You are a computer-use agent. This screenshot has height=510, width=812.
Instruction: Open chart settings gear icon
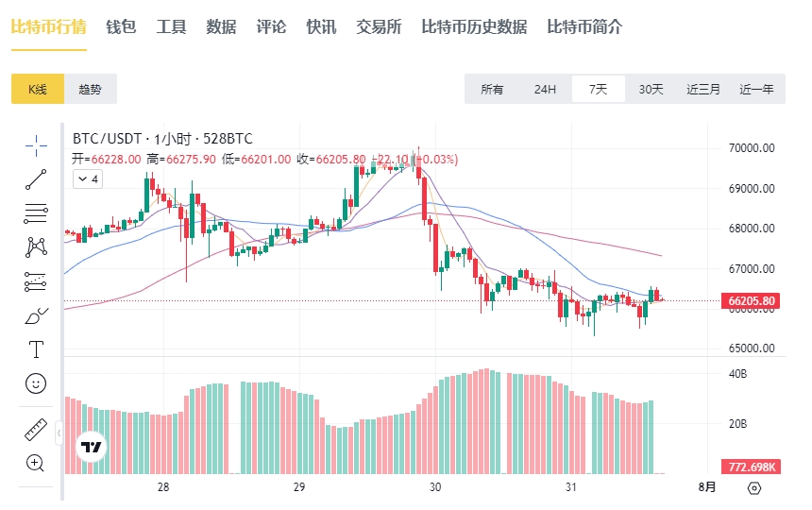(754, 487)
